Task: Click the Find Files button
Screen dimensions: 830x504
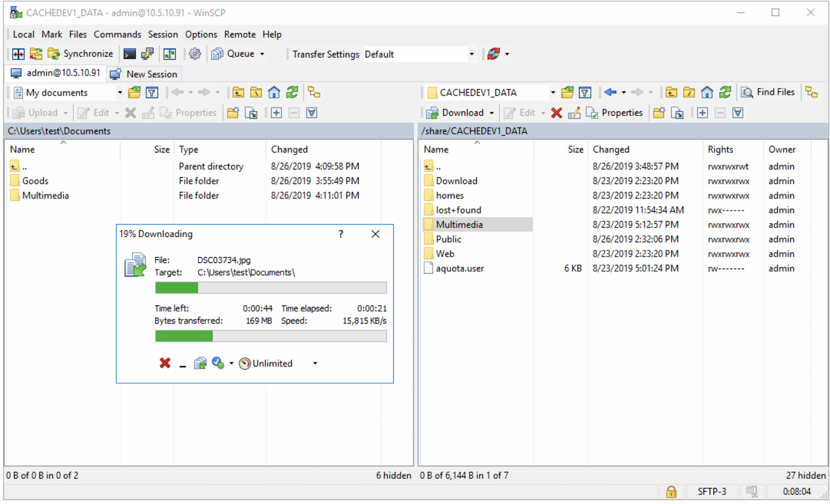Action: (x=768, y=92)
